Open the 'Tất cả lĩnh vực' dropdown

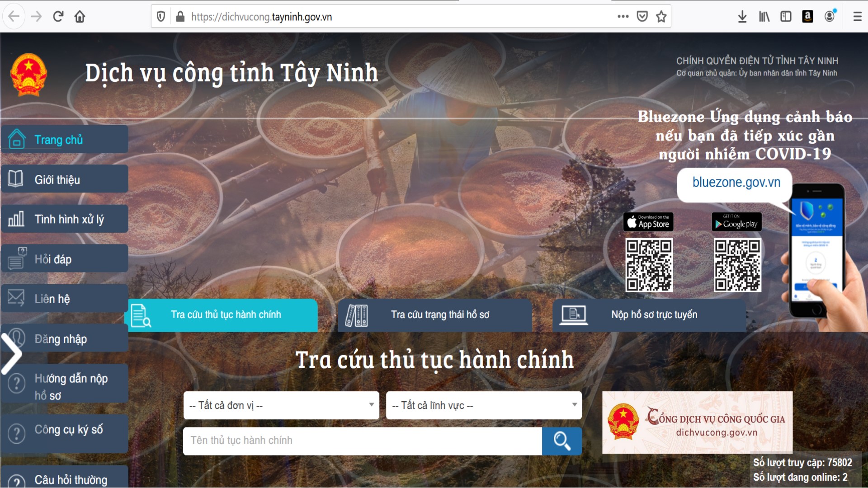coord(484,405)
